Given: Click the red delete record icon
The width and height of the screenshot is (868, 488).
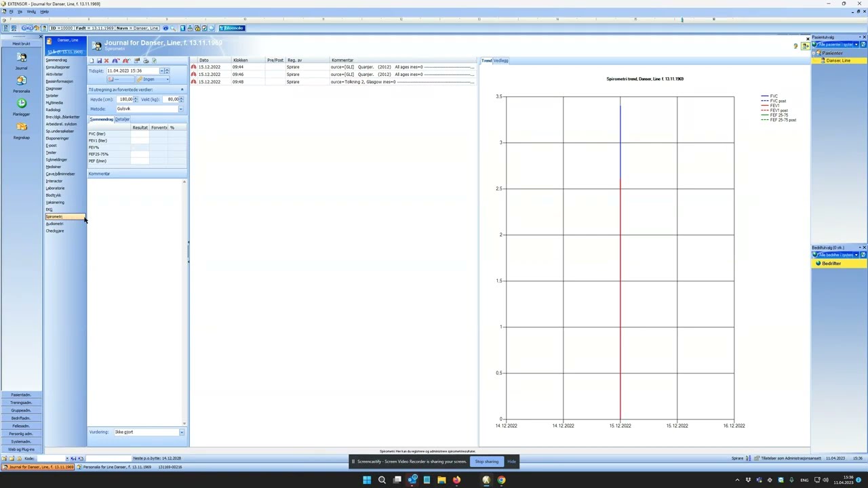Looking at the screenshot, I should [x=106, y=61].
